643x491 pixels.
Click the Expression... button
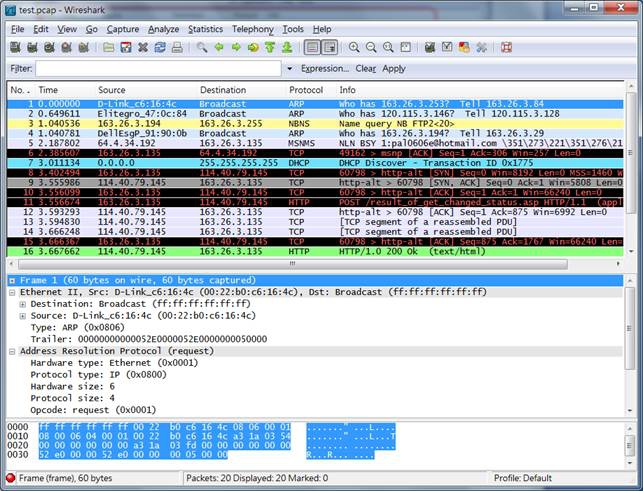pyautogui.click(x=325, y=69)
